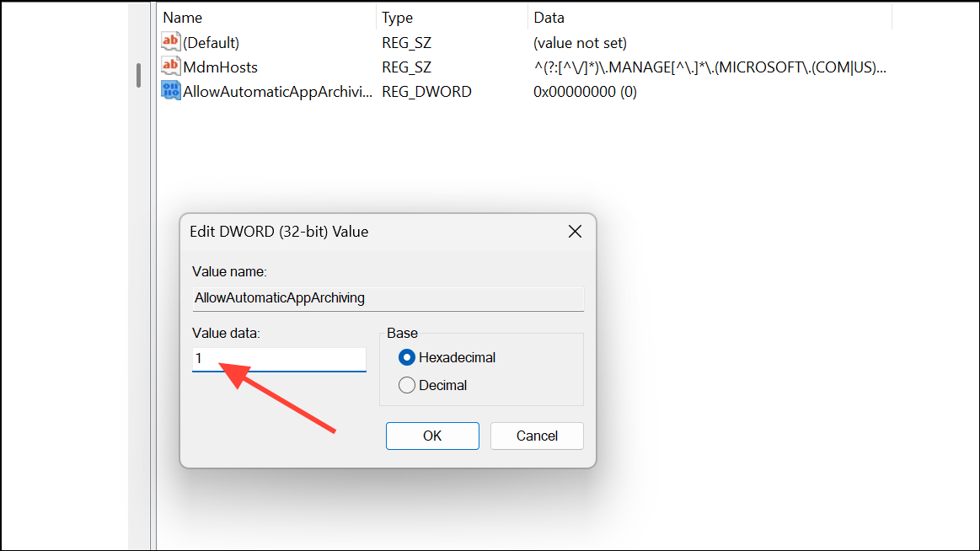The image size is (980, 551).
Task: Click the AllowAutomaticAppArchiving value name field
Action: click(388, 298)
